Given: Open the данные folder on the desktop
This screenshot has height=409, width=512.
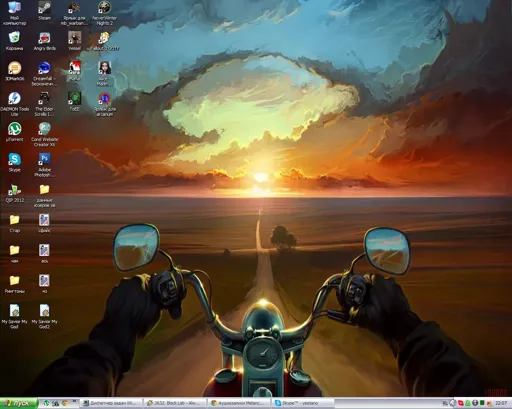Looking at the screenshot, I should pyautogui.click(x=44, y=196).
